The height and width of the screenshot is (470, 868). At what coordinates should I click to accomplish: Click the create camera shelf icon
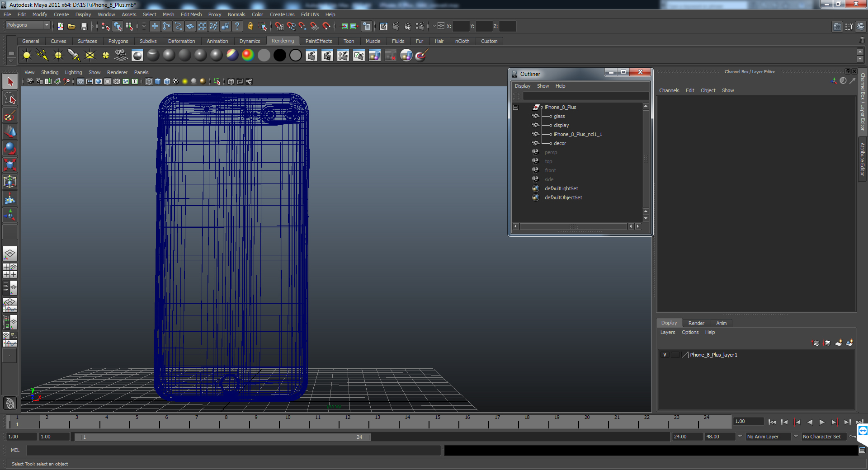click(x=121, y=55)
